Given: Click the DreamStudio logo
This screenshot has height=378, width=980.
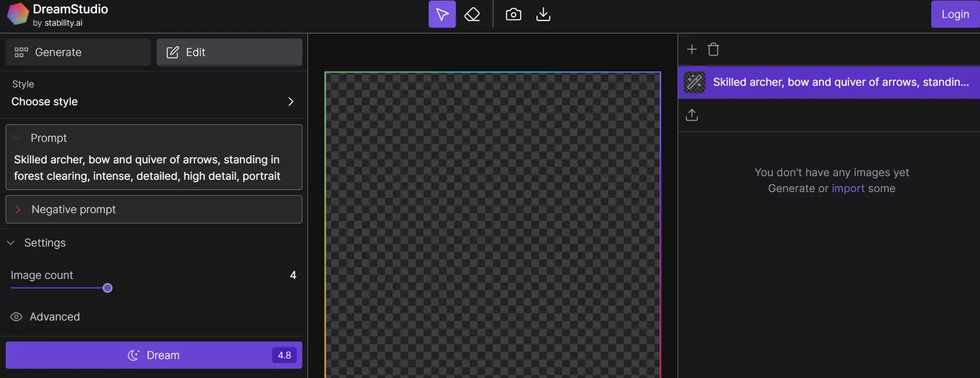Looking at the screenshot, I should point(17,14).
